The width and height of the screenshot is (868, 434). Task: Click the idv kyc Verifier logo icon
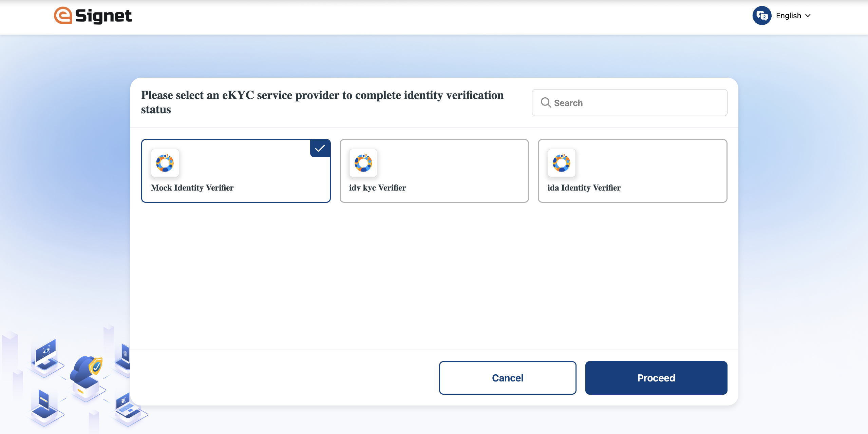point(363,163)
